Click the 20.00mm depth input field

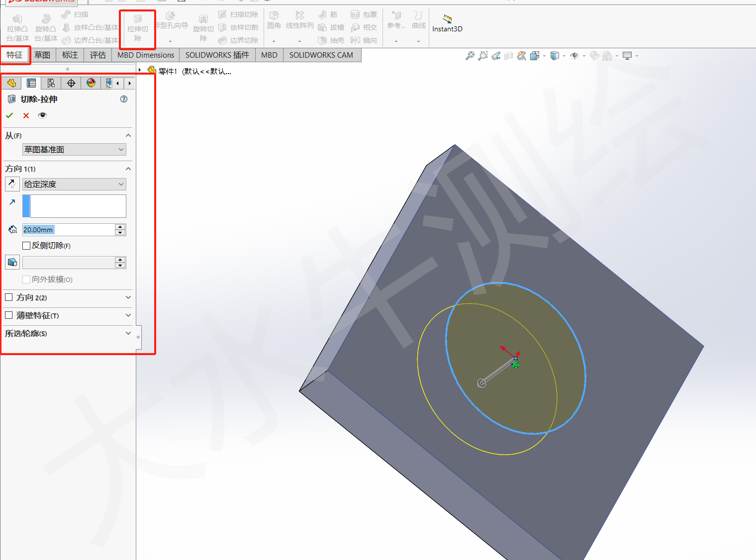point(68,230)
